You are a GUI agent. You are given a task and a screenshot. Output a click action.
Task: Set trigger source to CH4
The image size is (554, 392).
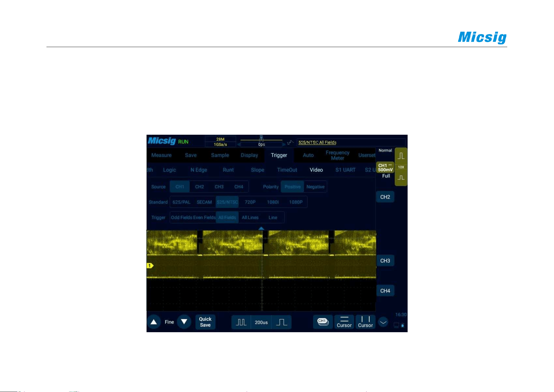(x=239, y=187)
